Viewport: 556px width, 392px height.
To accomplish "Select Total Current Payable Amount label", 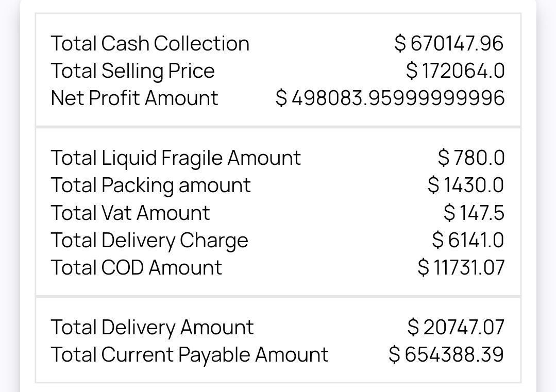I will pos(190,354).
